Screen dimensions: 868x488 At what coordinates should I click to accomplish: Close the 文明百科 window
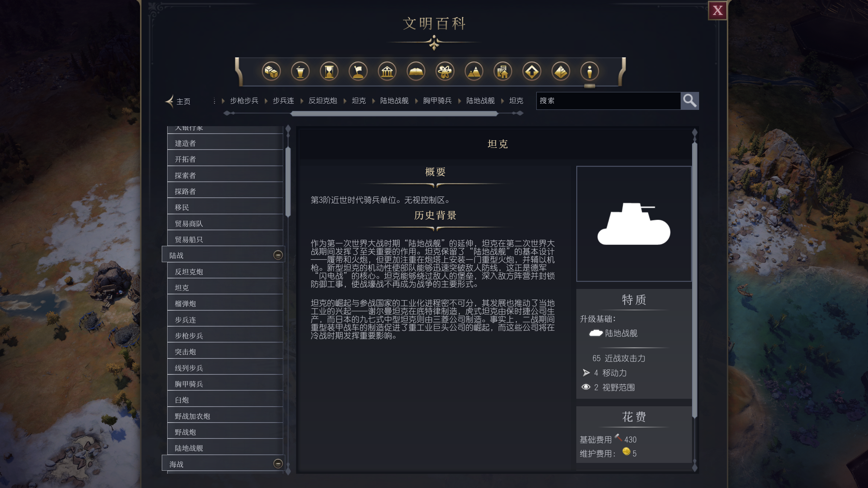[x=717, y=11]
